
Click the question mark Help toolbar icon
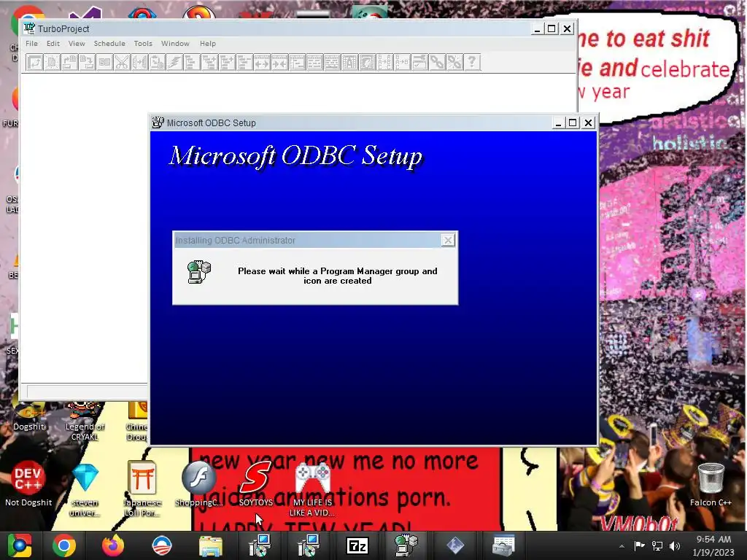472,63
